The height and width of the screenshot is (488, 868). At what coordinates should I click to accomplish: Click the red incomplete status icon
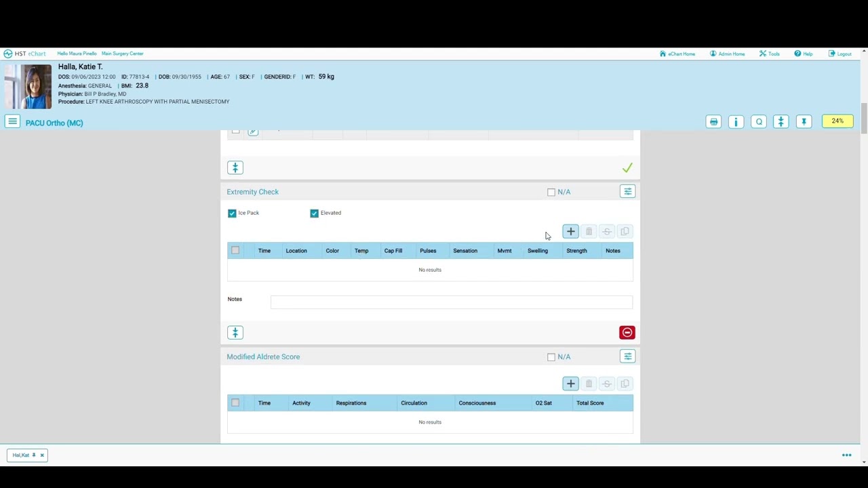coord(627,332)
